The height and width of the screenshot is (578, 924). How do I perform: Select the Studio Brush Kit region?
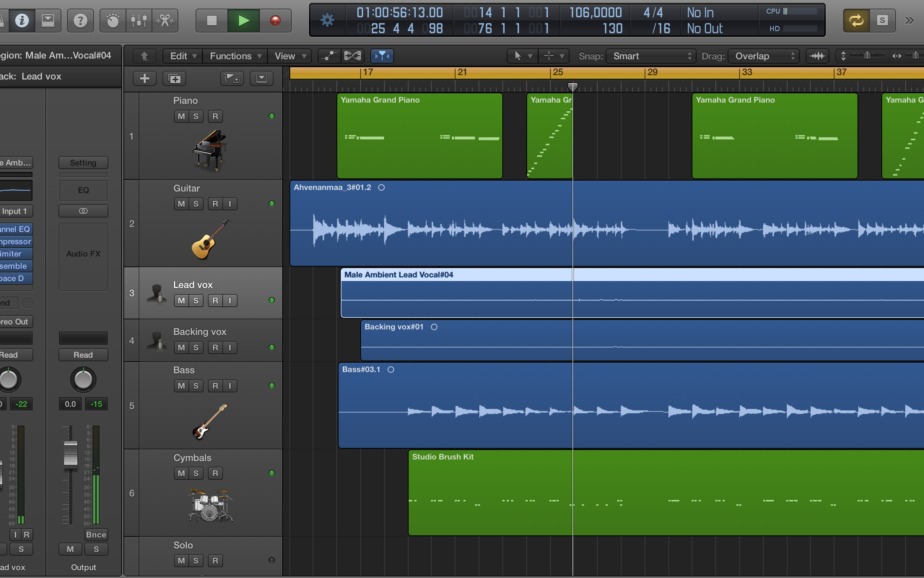(x=666, y=493)
